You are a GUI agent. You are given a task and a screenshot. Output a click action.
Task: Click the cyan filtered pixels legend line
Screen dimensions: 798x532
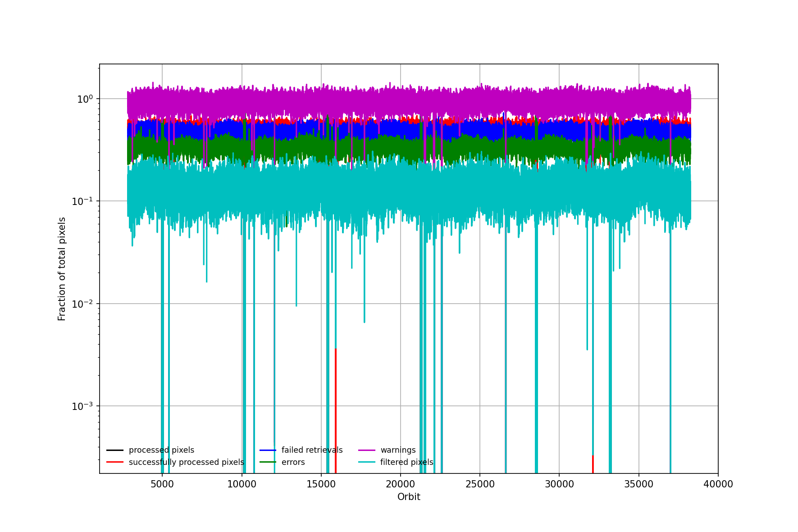[367, 462]
